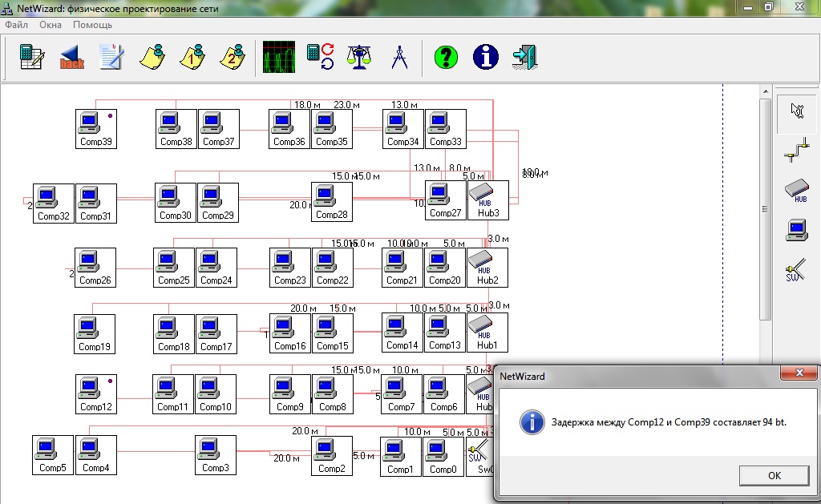Select the Comp28 computer node
Viewport: 821px width, 504px height.
pos(331,202)
